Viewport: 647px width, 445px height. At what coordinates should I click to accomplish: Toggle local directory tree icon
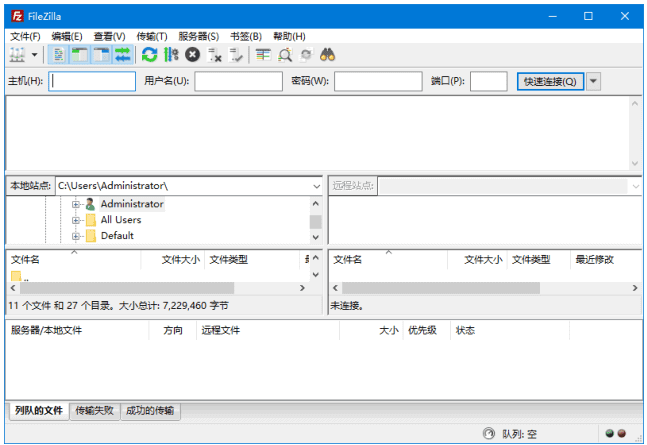(80, 55)
